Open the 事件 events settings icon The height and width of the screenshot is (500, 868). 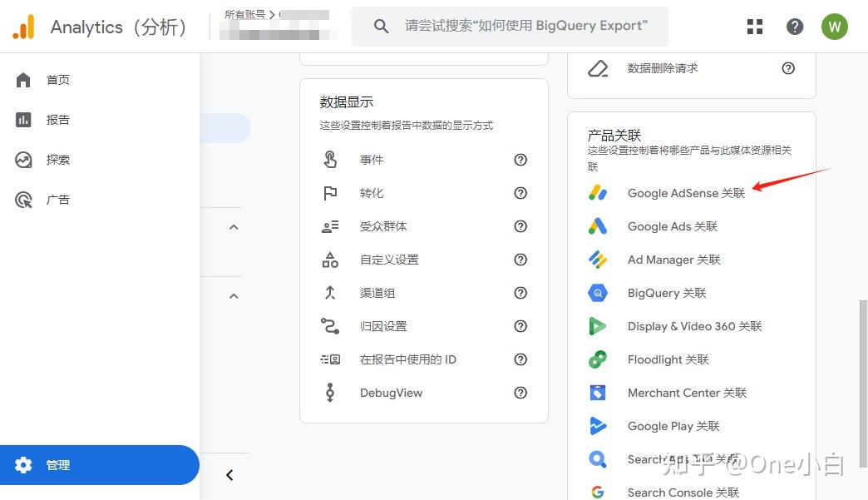330,159
